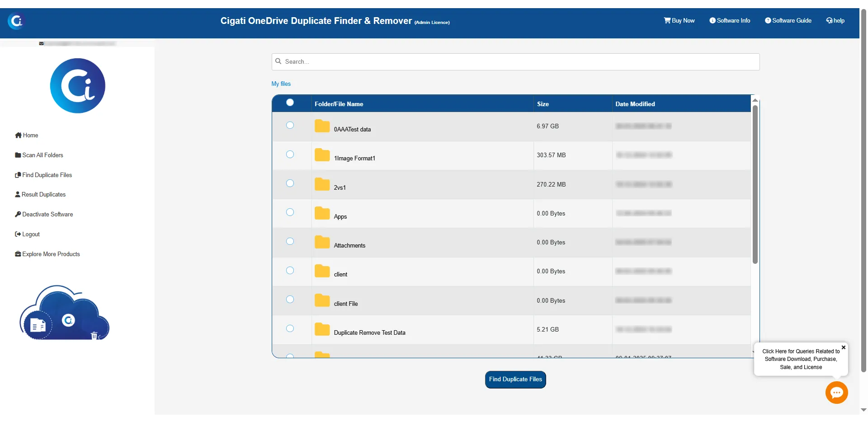Click the help headset icon
Viewport: 868px width, 421px height.
coord(829,20)
